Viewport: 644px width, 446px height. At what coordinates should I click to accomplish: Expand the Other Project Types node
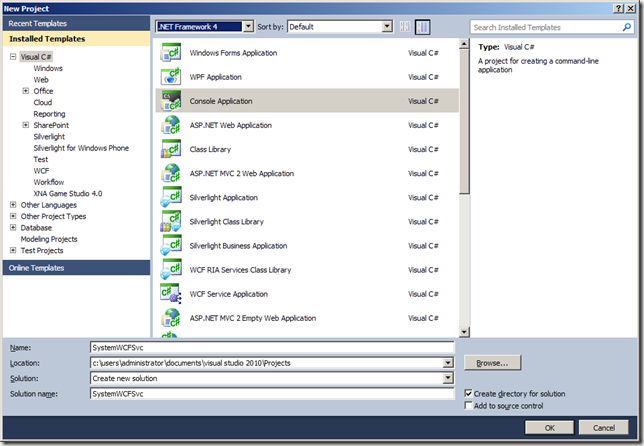[13, 216]
